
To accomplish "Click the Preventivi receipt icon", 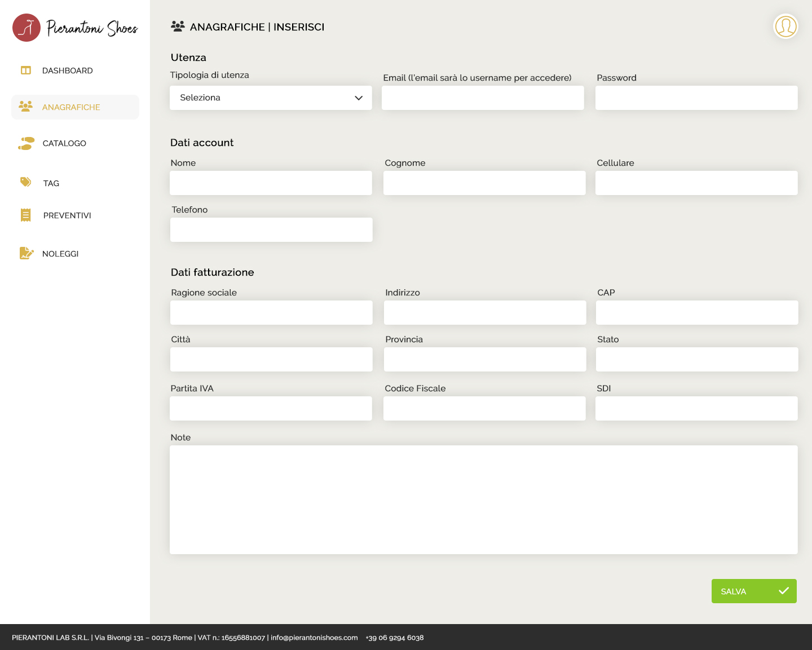I will pyautogui.click(x=26, y=215).
